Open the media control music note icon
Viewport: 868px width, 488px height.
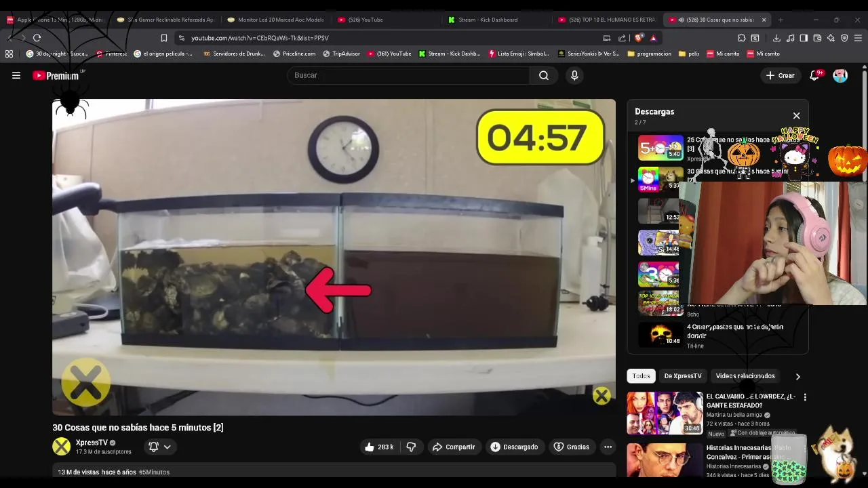[x=790, y=38]
